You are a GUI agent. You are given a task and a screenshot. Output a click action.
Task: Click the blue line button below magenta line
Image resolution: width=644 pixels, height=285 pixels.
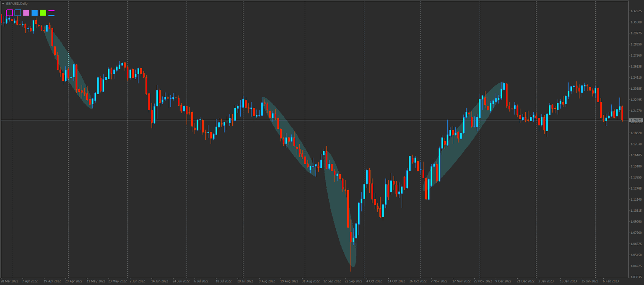(51, 15)
